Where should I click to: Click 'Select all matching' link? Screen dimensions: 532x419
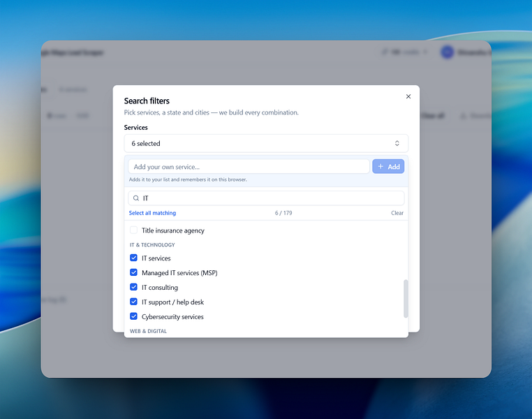152,213
